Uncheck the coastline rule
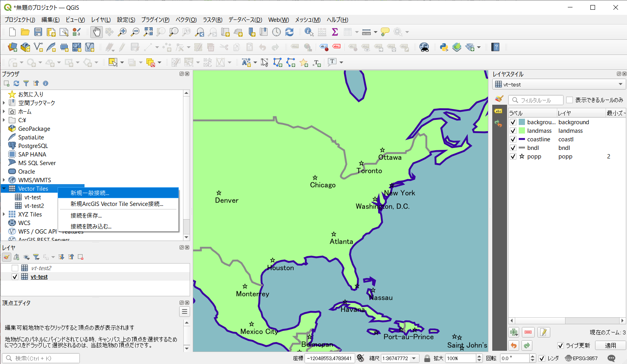Viewport: 627px width, 364px height. click(x=513, y=139)
